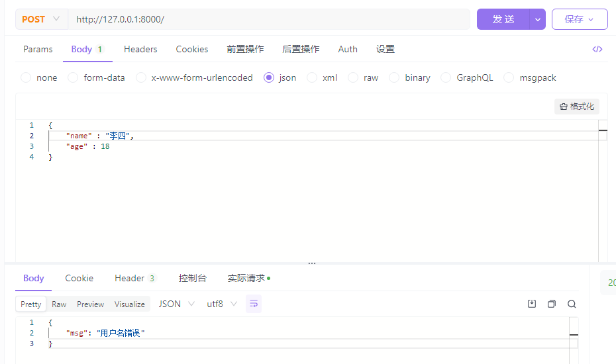Search within the response body
This screenshot has height=364, width=616.
[x=572, y=304]
